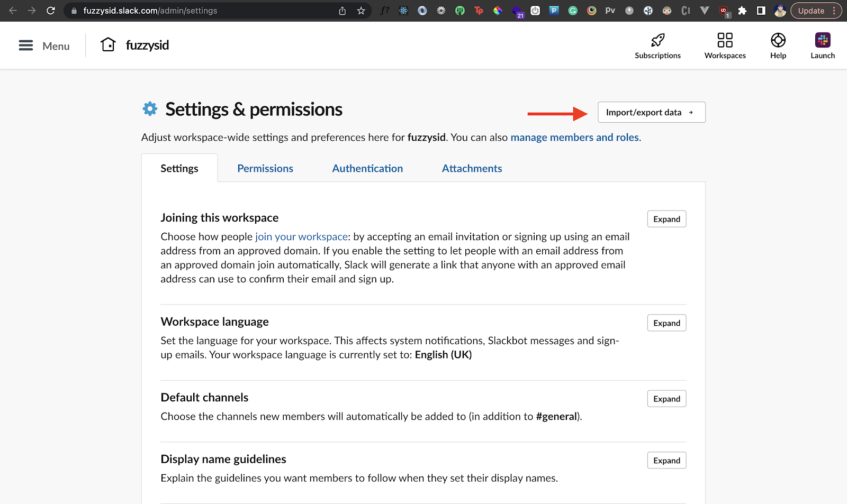Open the Workspaces grid icon
The image size is (847, 504).
[725, 40]
